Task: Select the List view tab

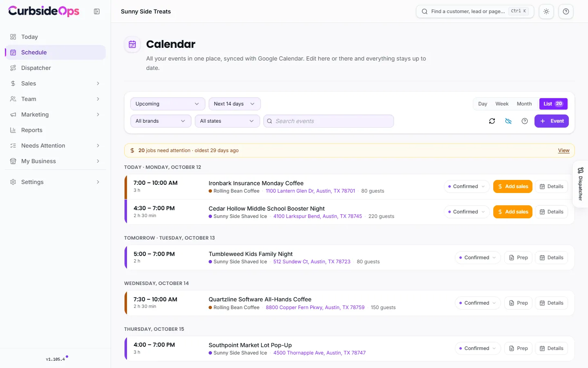Action: click(553, 104)
